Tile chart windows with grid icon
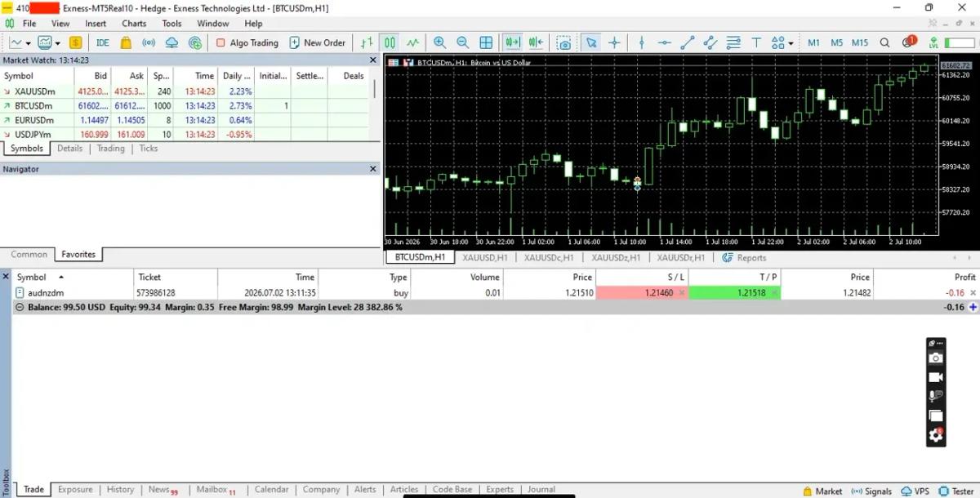The height and width of the screenshot is (498, 980). (x=486, y=42)
